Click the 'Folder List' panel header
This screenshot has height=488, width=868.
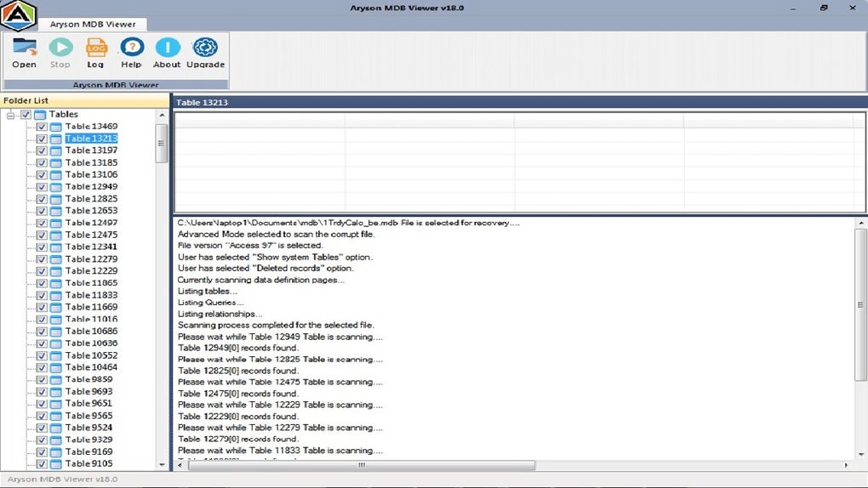tap(85, 100)
